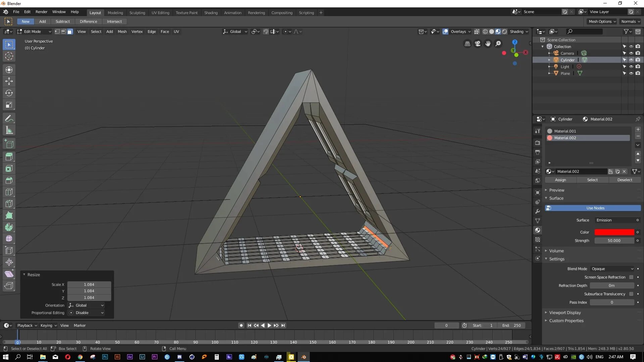
Task: Toggle Cylinder visibility eye in outliner
Action: pyautogui.click(x=631, y=60)
